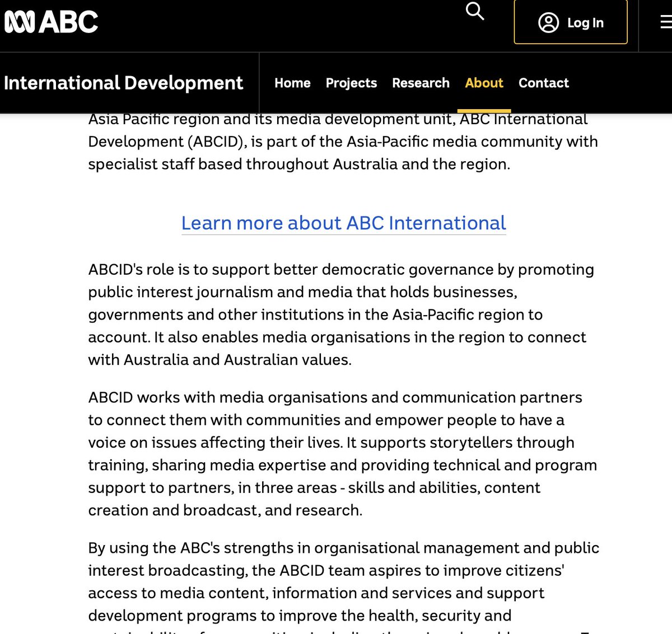Click the ABC logo
The height and width of the screenshot is (634, 672).
click(51, 22)
